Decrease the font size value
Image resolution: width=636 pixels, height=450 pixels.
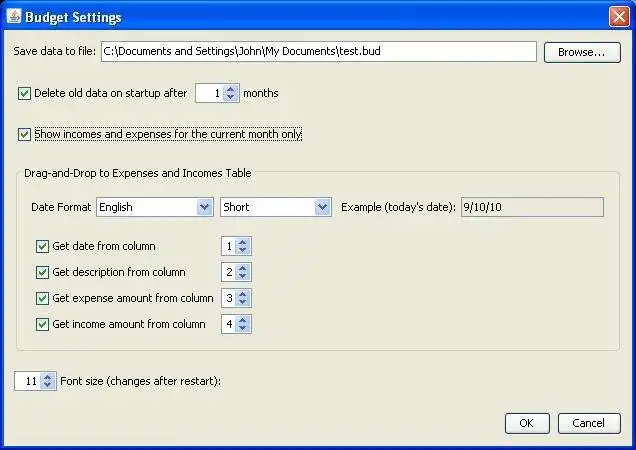click(x=48, y=385)
